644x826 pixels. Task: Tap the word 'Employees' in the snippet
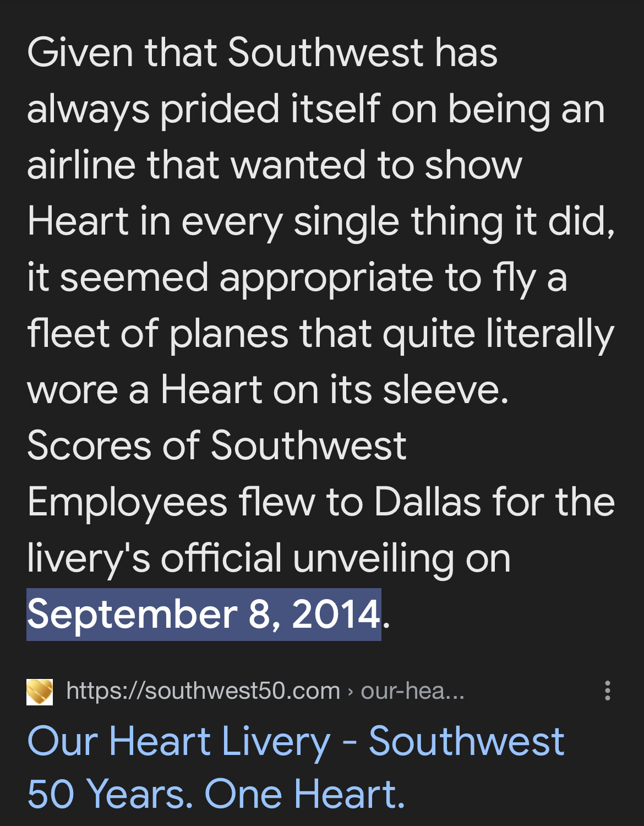point(127,504)
